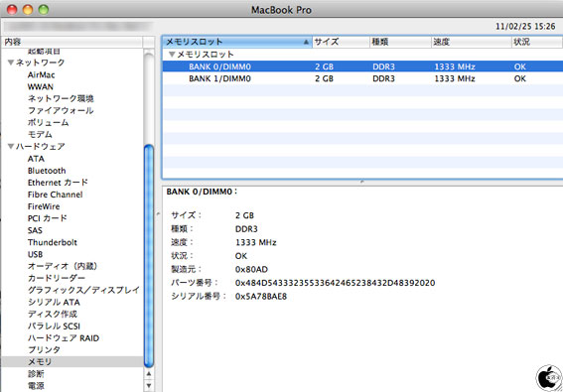The image size is (563, 392).
Task: Click the 11/02/25 15:26 timestamp
Action: pos(525,27)
